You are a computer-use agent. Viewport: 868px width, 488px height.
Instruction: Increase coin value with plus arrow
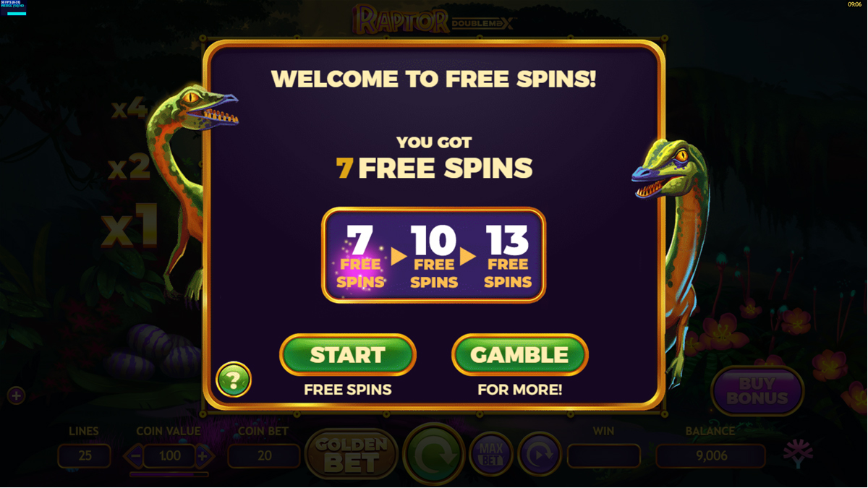pos(203,456)
